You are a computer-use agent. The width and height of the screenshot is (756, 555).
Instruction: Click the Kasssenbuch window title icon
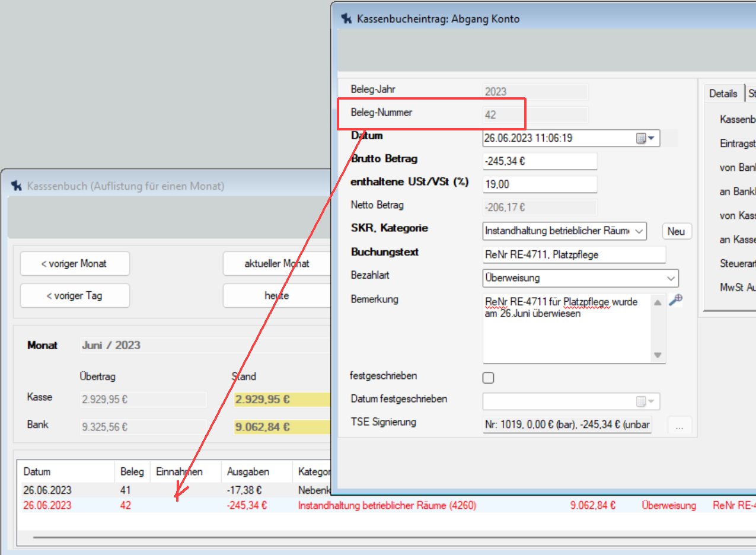pos(17,186)
